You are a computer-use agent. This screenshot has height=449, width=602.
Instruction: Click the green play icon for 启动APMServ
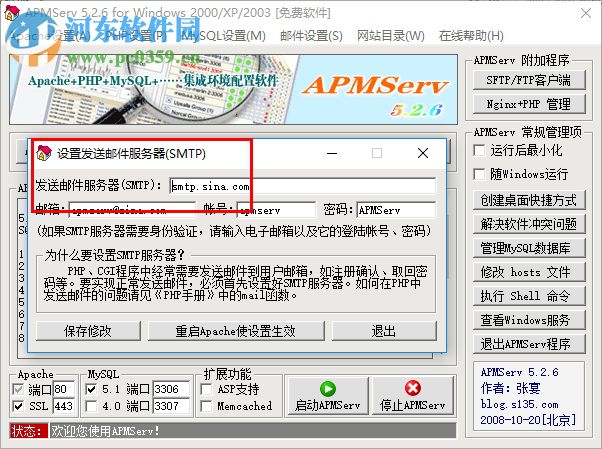pyautogui.click(x=327, y=389)
